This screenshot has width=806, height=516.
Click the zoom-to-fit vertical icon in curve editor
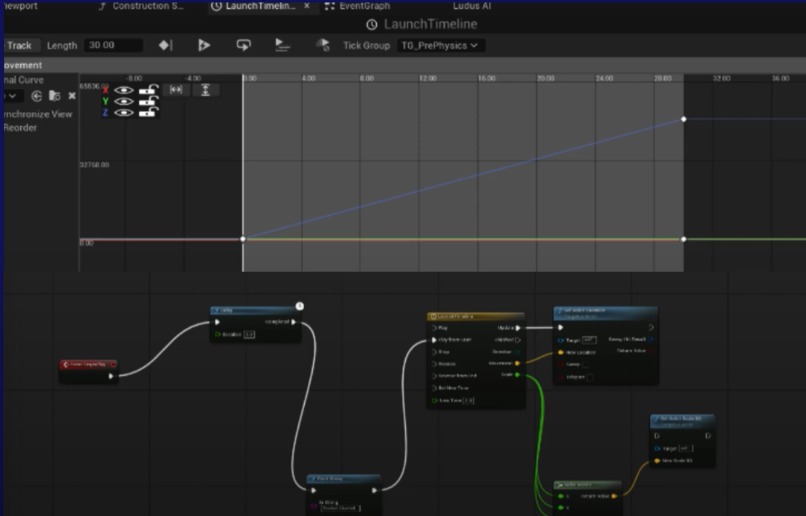[x=205, y=90]
